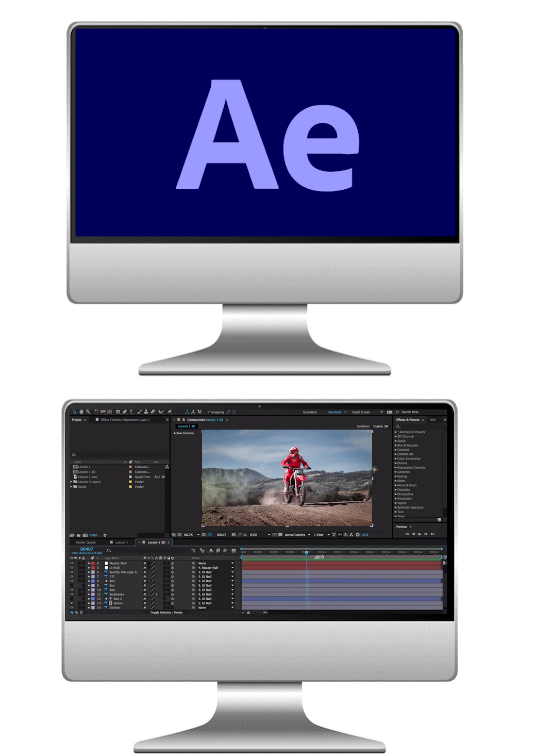Viewport: 536px width, 756px height.
Task: Open Effect Controls Adjustment Layer 1 tab
Action: (x=125, y=420)
